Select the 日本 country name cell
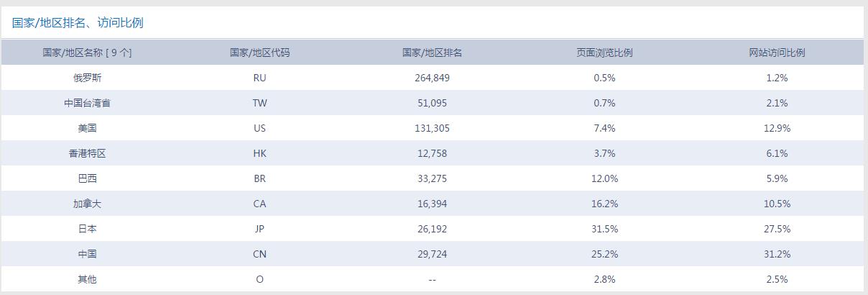The height and width of the screenshot is (295, 868). (x=87, y=229)
